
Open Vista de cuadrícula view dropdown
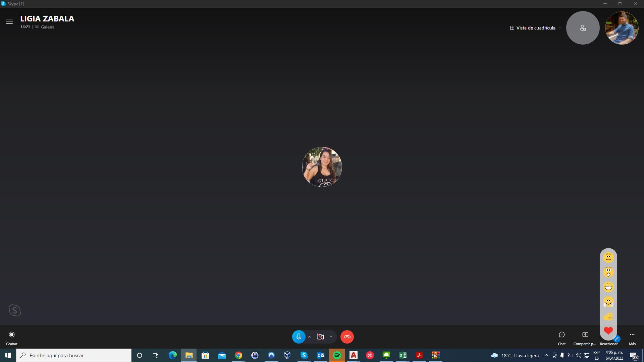(x=535, y=28)
